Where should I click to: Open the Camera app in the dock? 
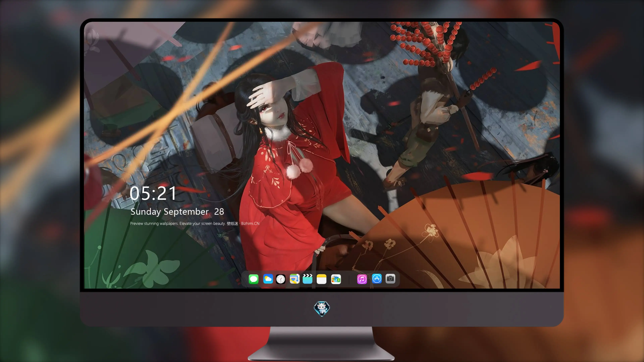390,279
